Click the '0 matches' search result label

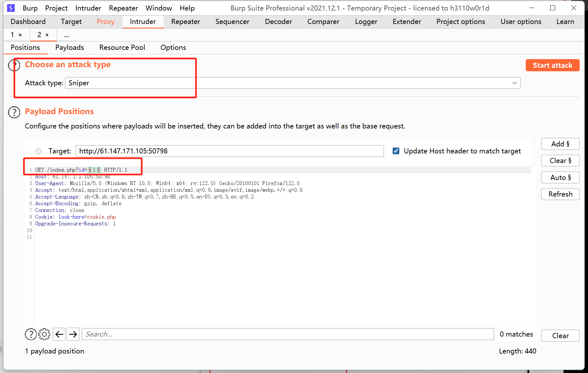tap(516, 334)
